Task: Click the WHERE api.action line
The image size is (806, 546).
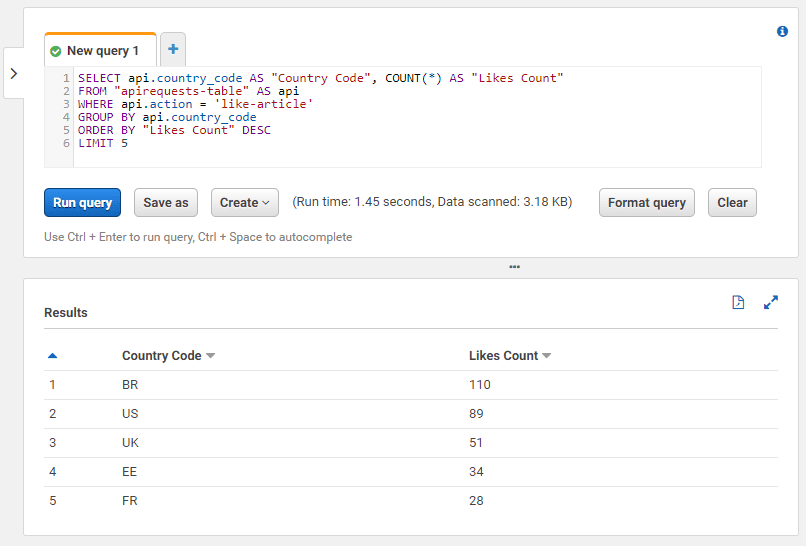Action: tap(195, 104)
